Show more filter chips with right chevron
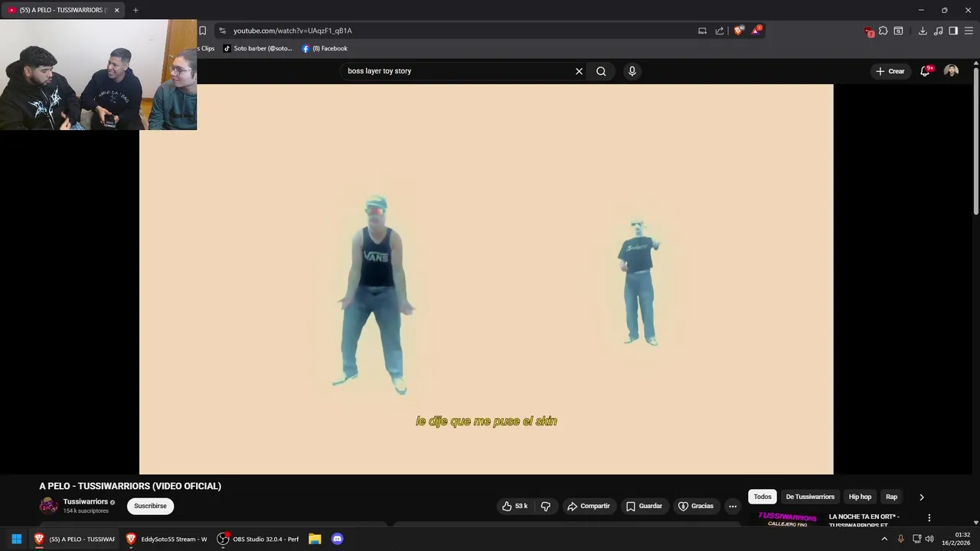Screen dimensions: 980x551 pos(922,497)
